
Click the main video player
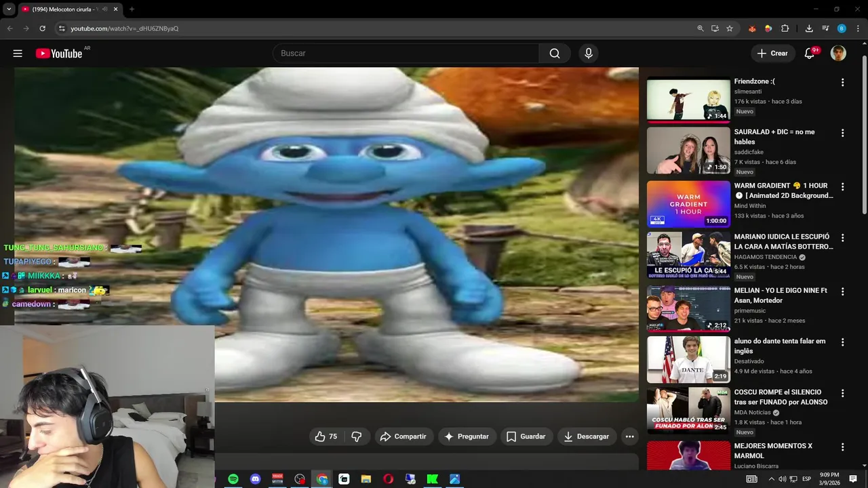[326, 234]
